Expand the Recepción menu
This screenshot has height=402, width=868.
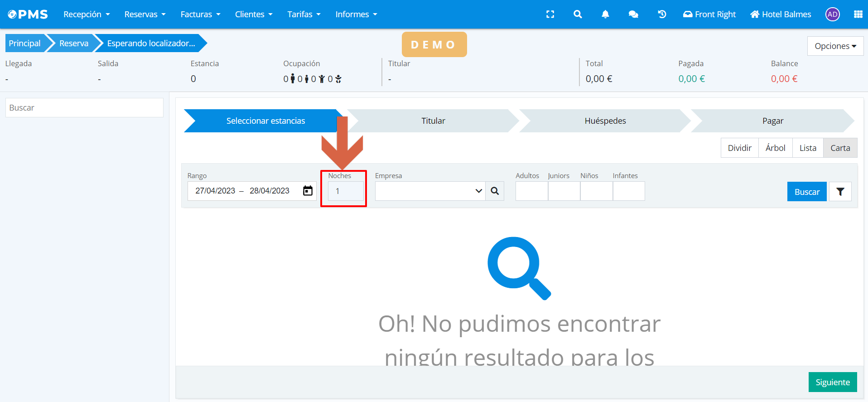87,15
